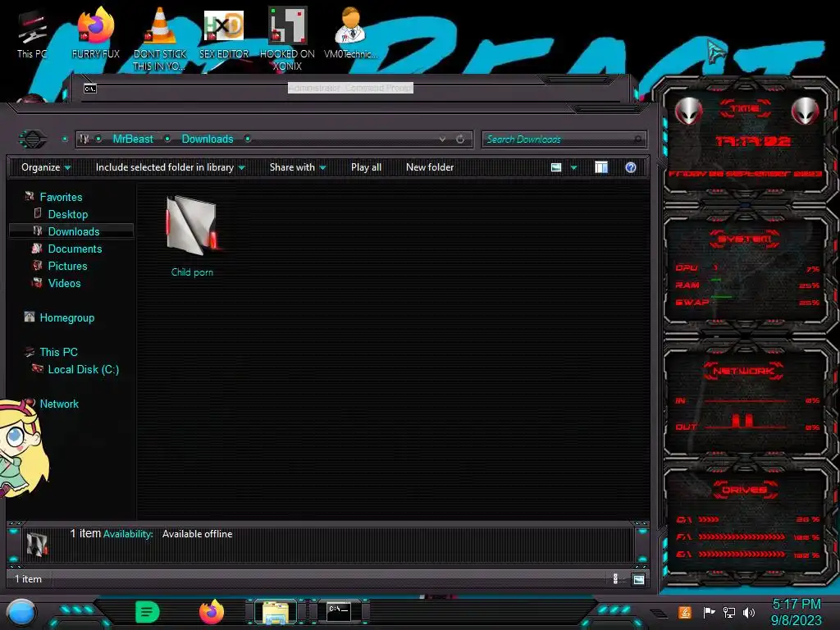Open the Start orb on taskbar
This screenshot has width=840, height=630.
pyautogui.click(x=21, y=612)
